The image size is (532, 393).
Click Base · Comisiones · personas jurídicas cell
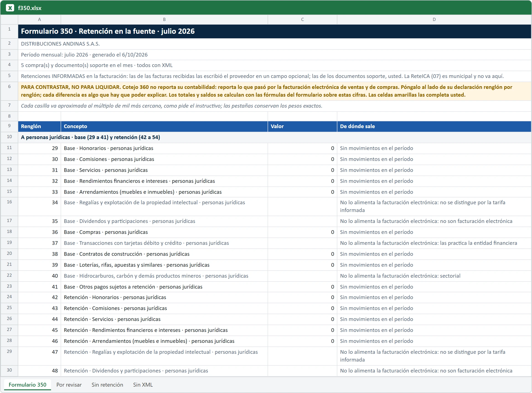pos(164,159)
